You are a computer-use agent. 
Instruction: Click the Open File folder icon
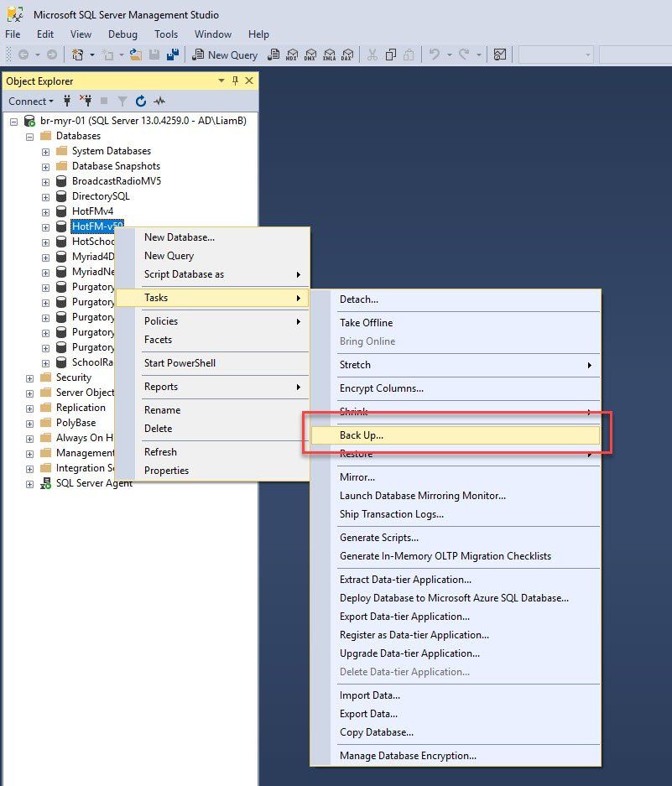tap(135, 55)
